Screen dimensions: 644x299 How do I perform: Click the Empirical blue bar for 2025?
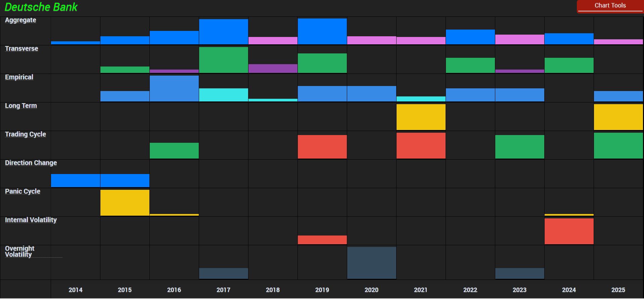(x=618, y=96)
